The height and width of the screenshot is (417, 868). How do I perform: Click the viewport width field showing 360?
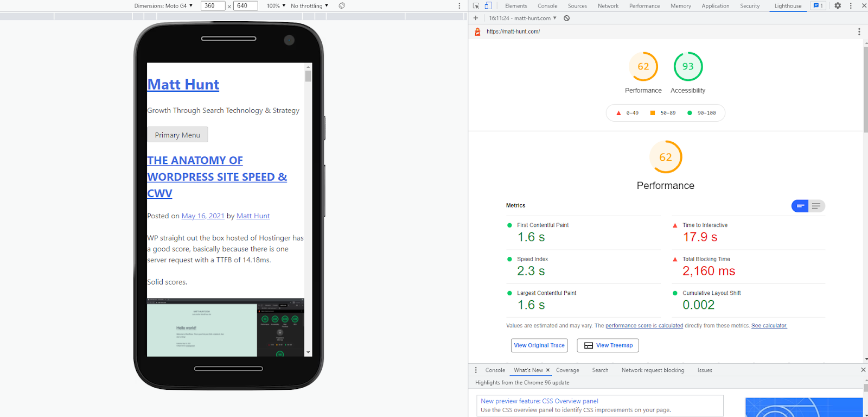(213, 5)
